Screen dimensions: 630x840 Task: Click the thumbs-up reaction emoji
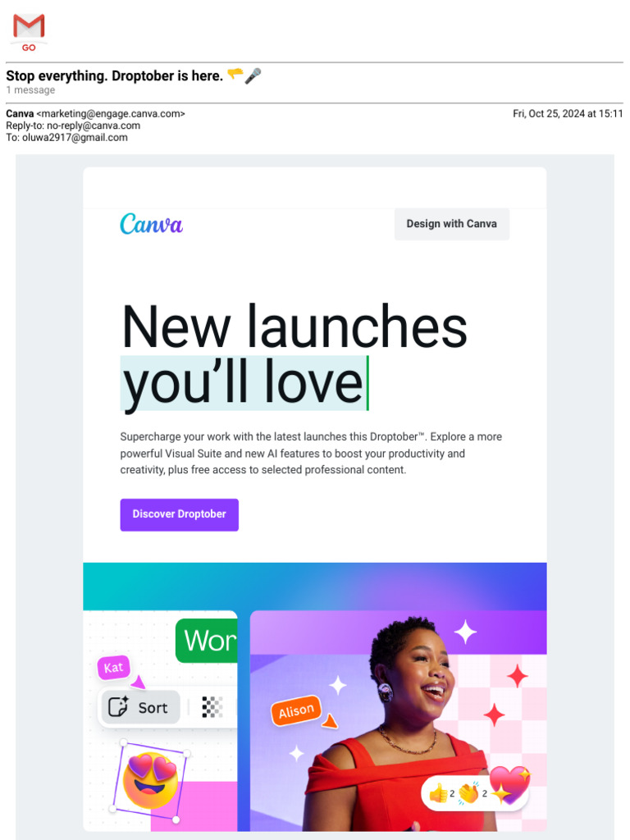coord(438,793)
